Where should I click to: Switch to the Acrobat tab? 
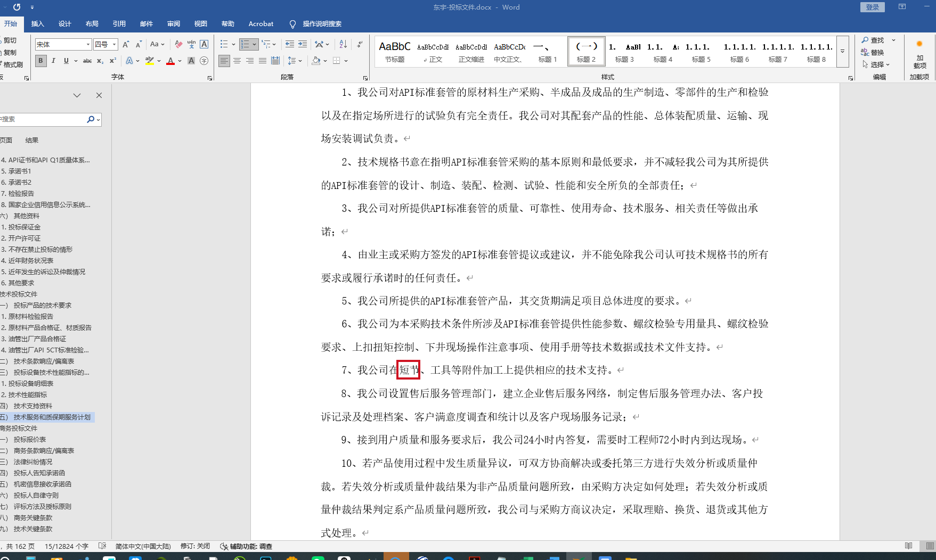tap(261, 23)
